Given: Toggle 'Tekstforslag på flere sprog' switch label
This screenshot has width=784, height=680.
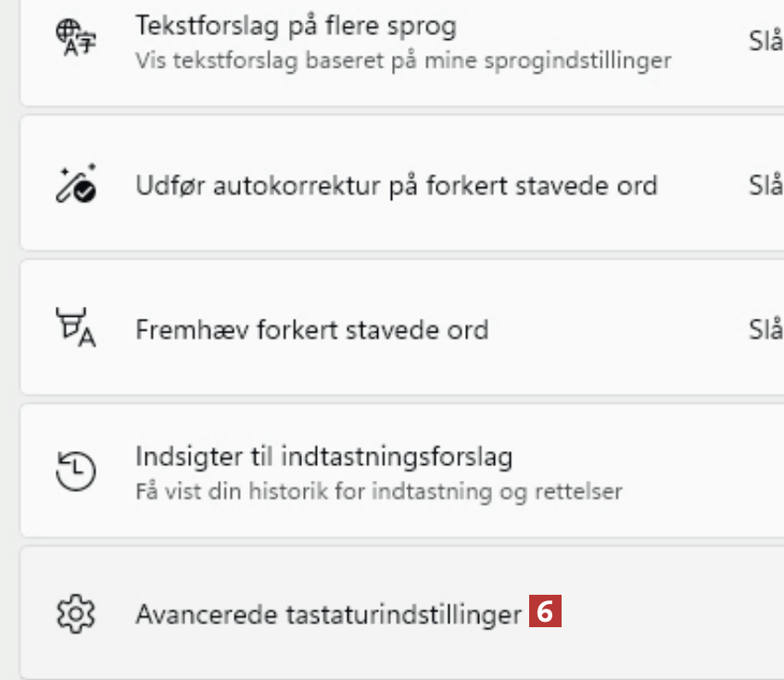Looking at the screenshot, I should (x=765, y=42).
